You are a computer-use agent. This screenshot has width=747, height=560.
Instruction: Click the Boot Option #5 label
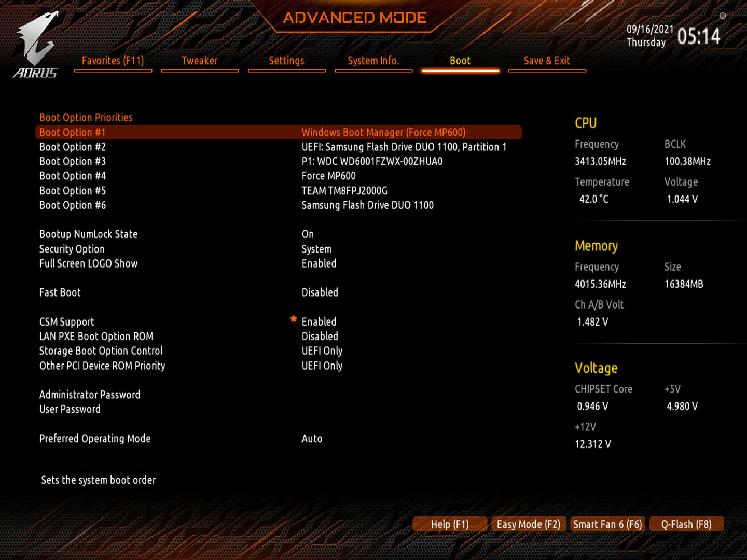pos(73,191)
